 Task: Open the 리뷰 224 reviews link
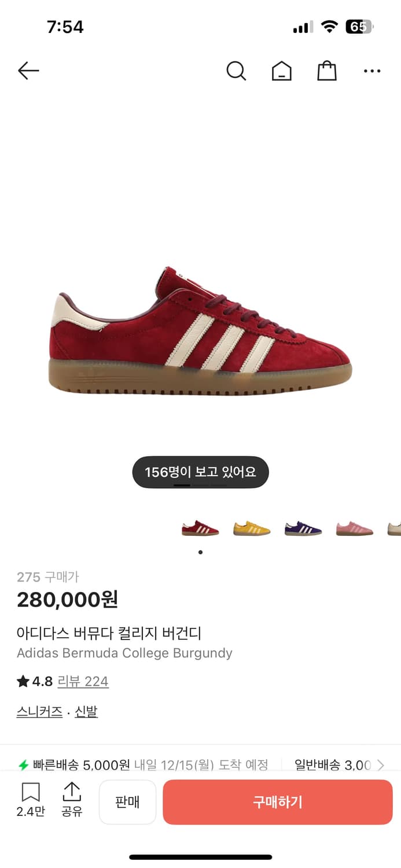pos(83,682)
